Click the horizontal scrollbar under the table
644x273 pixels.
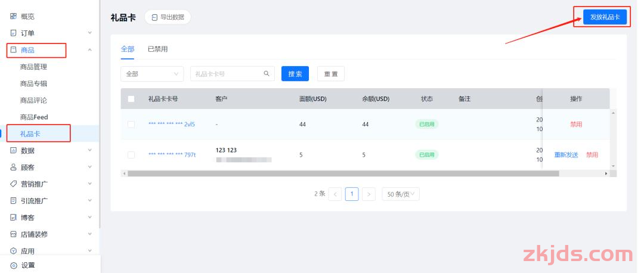[x=343, y=173]
